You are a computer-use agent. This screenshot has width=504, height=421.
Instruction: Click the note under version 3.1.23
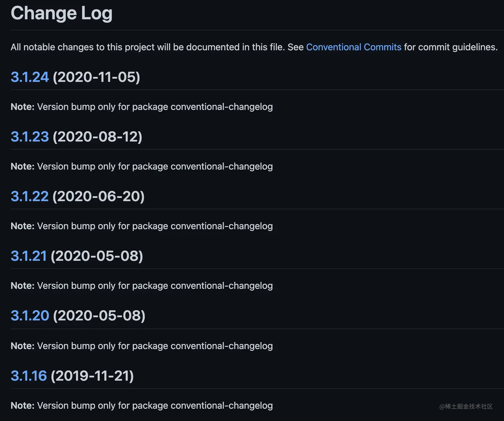pyautogui.click(x=142, y=166)
